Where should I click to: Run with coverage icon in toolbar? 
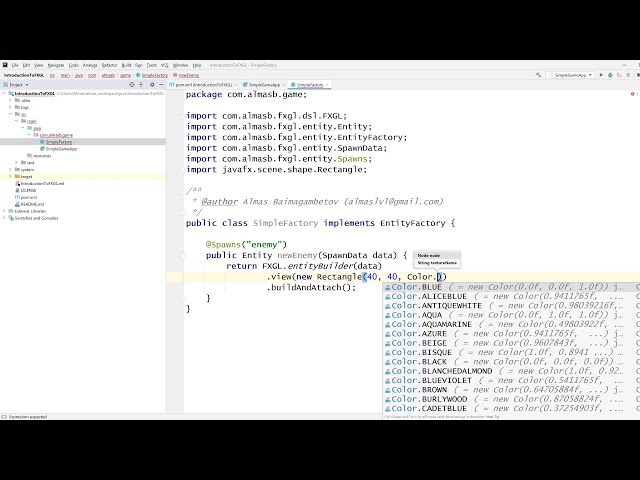pos(619,75)
